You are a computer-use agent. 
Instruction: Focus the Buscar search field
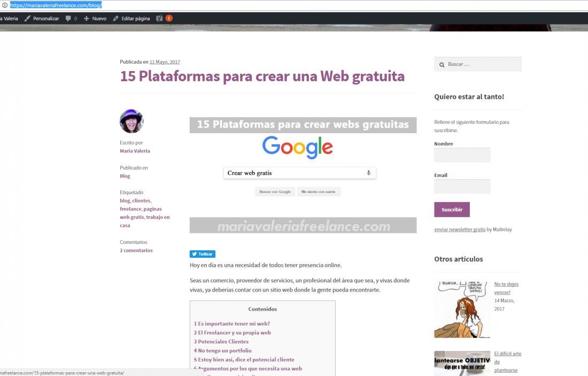pos(478,64)
